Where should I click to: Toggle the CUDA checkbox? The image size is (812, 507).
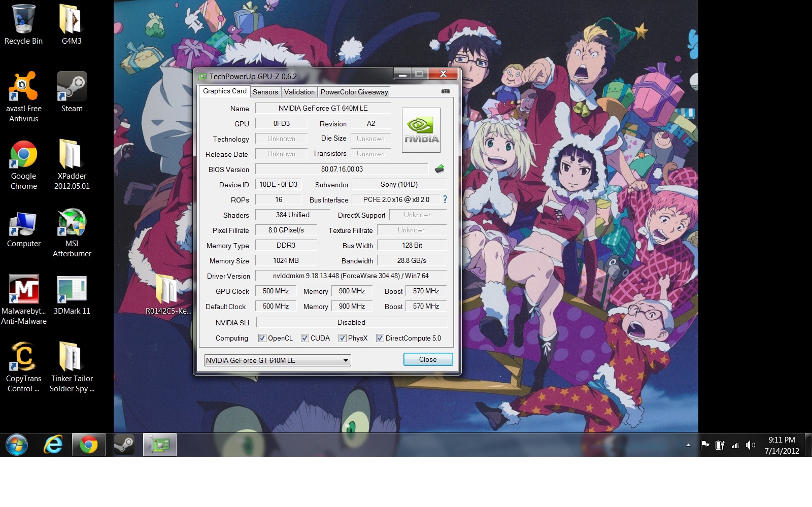tap(305, 338)
